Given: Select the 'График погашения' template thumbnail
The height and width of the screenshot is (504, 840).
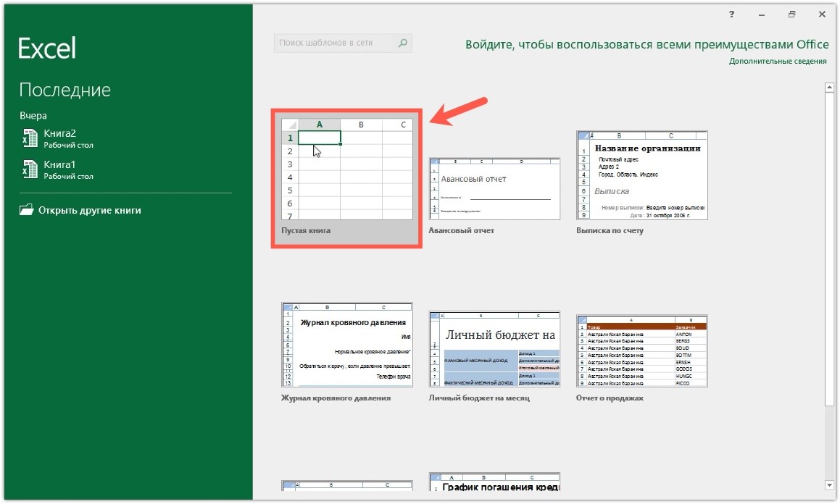Looking at the screenshot, I should point(494,482).
